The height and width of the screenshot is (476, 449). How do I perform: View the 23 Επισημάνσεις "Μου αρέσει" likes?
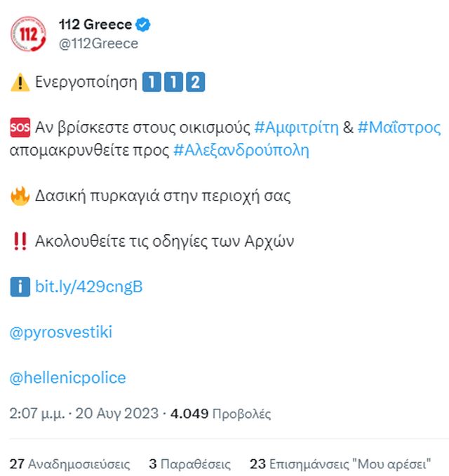[340, 463]
